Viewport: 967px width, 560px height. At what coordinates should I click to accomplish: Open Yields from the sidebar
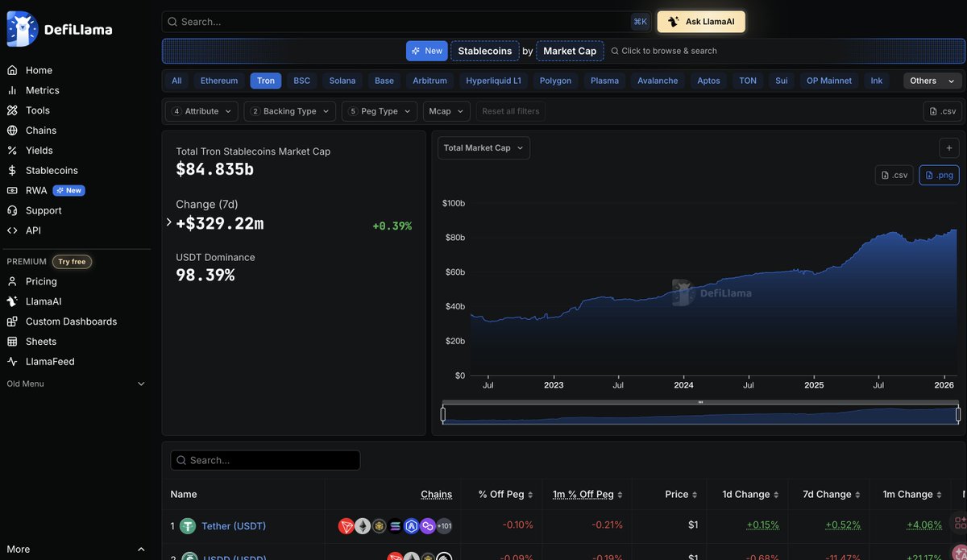pos(39,150)
